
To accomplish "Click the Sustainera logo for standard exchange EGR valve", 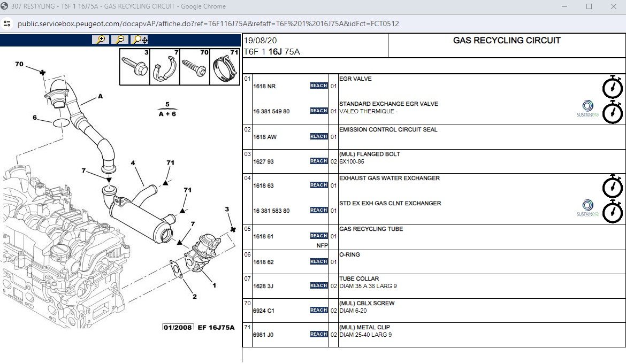I will coord(587,109).
